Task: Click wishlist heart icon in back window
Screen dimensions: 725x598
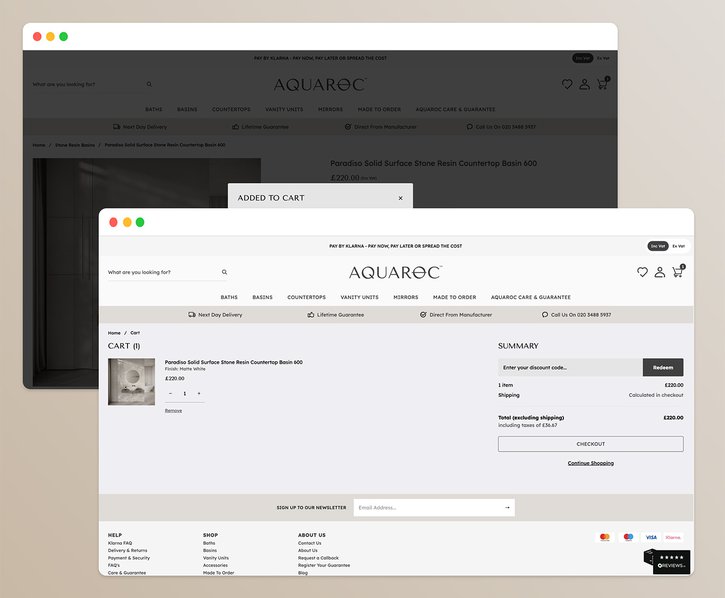Action: (x=567, y=84)
